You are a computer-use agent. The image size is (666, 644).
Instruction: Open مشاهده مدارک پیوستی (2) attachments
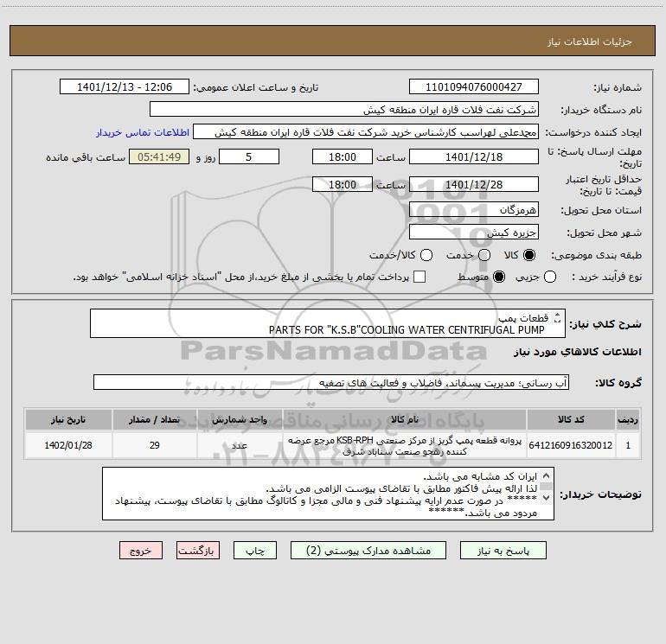point(368,551)
